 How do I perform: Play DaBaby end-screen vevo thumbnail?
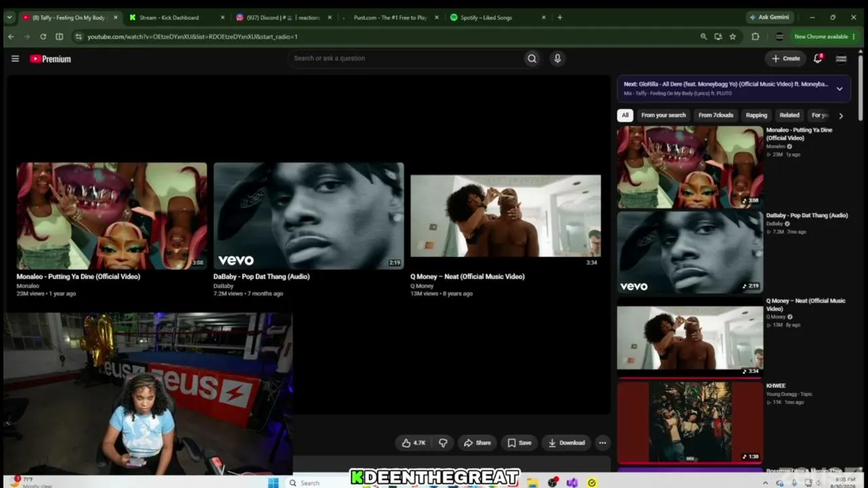[309, 216]
